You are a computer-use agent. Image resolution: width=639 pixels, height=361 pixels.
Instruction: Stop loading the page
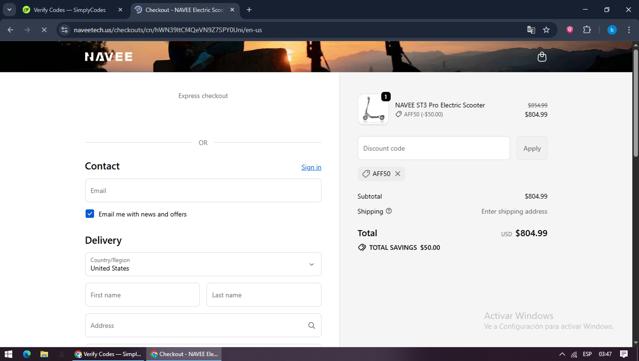tap(44, 30)
